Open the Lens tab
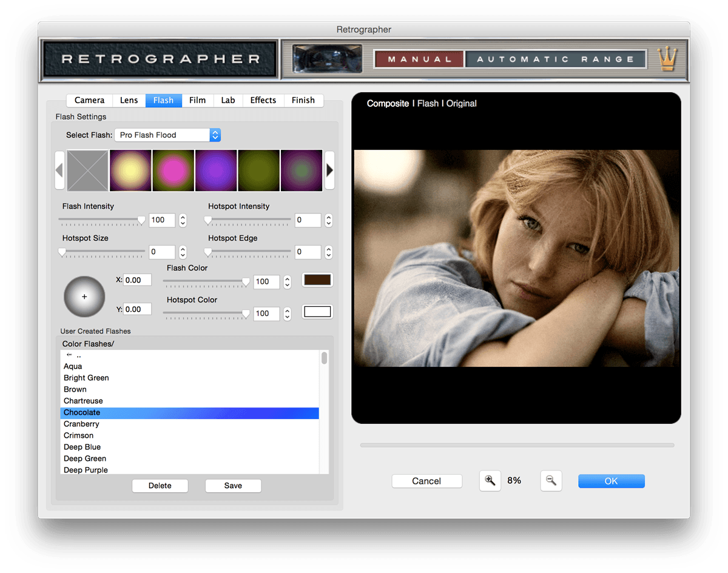Viewport: 728px width, 573px height. (129, 100)
